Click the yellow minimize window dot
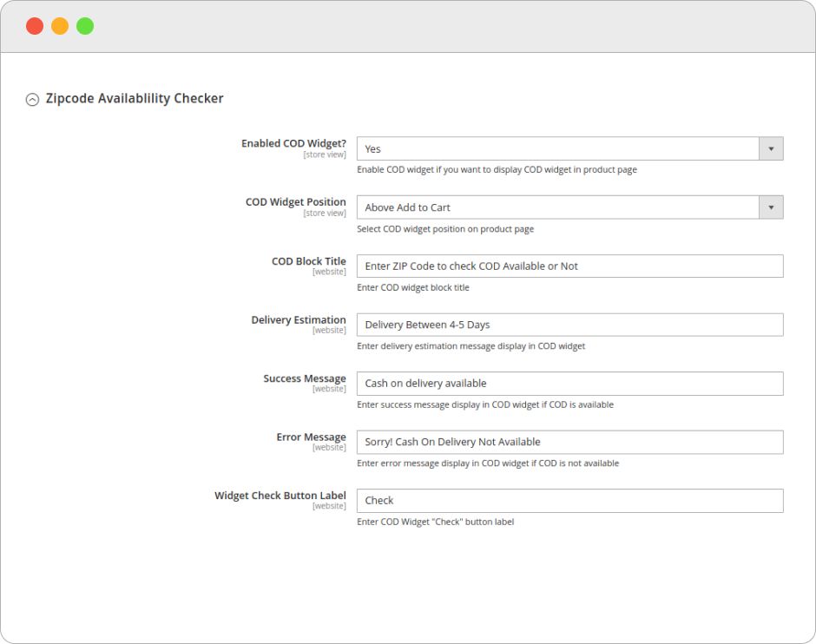Screen dimensions: 816x644 click(x=60, y=26)
